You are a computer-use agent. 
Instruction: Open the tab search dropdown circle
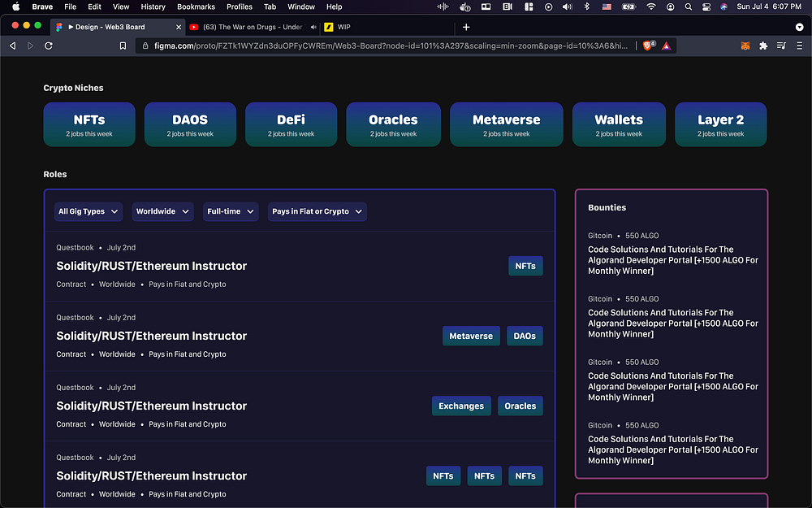tap(800, 27)
